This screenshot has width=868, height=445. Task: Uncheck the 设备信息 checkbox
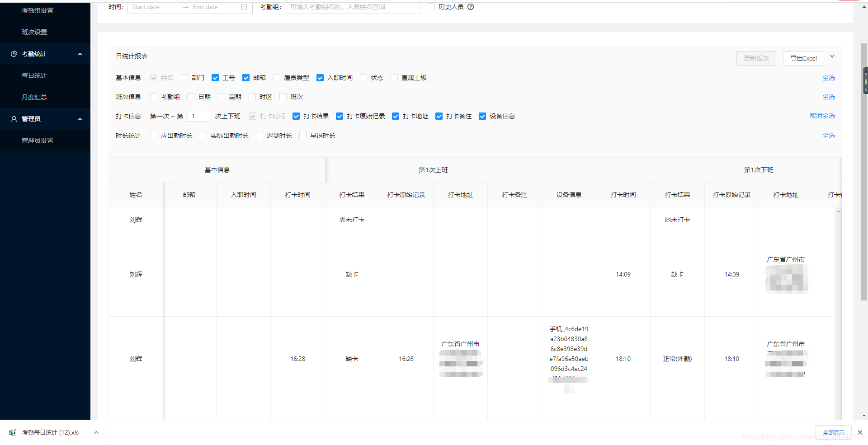[x=482, y=116]
